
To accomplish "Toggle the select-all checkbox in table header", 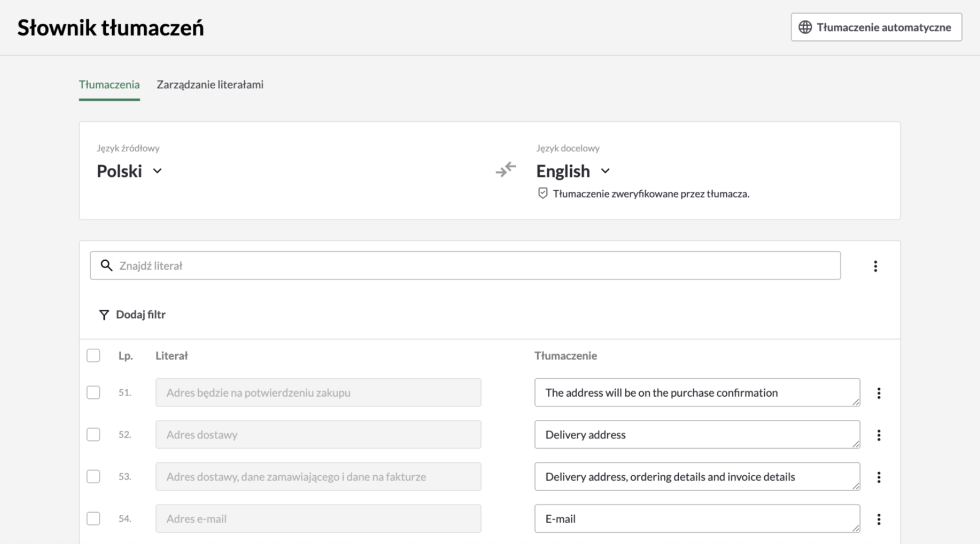I will 93,356.
